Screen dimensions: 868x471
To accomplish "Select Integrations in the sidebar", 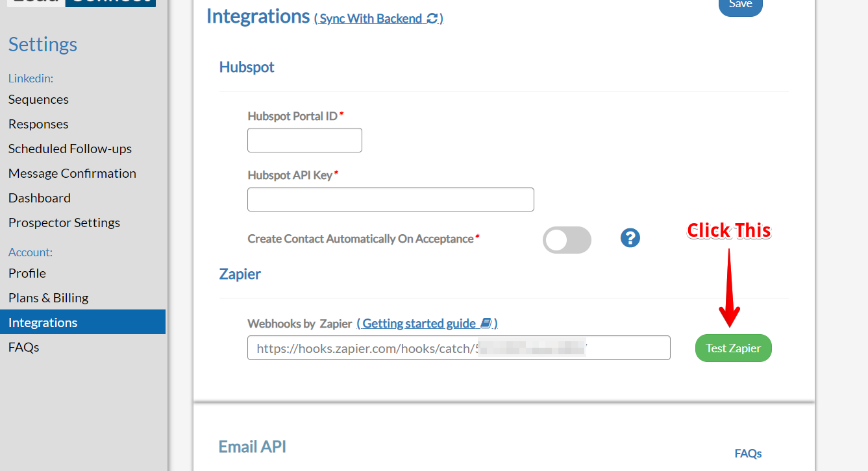I will coord(82,322).
